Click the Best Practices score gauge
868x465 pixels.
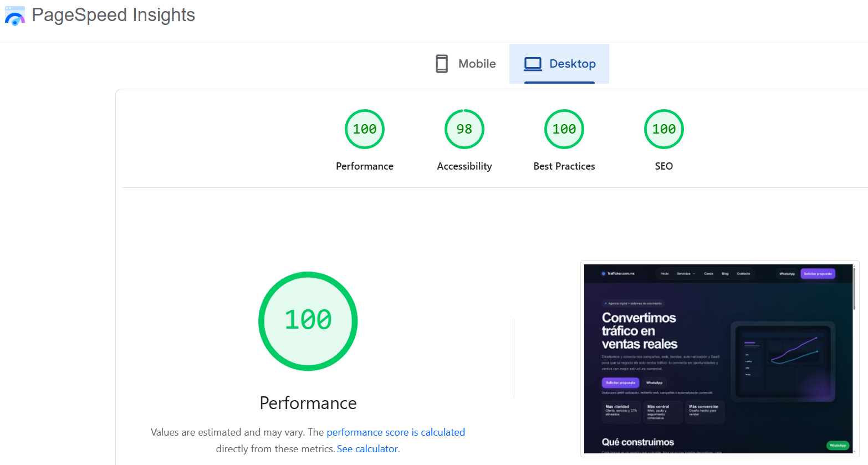[x=564, y=129]
